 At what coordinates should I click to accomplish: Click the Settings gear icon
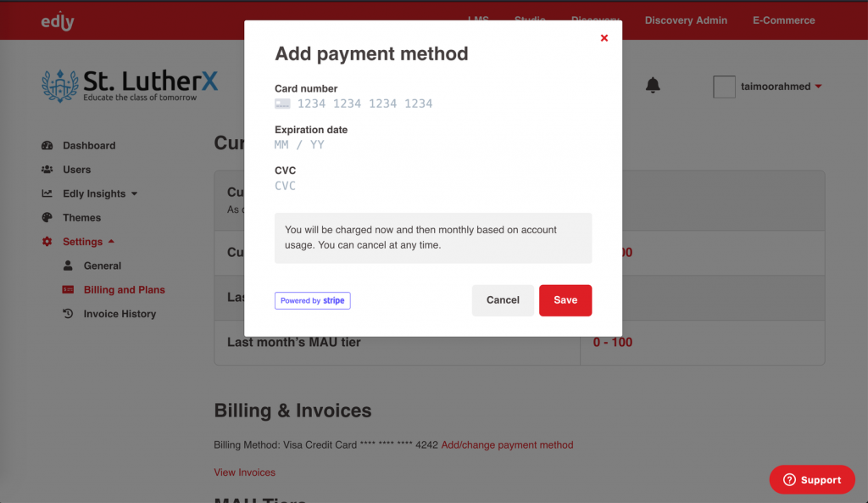(47, 242)
